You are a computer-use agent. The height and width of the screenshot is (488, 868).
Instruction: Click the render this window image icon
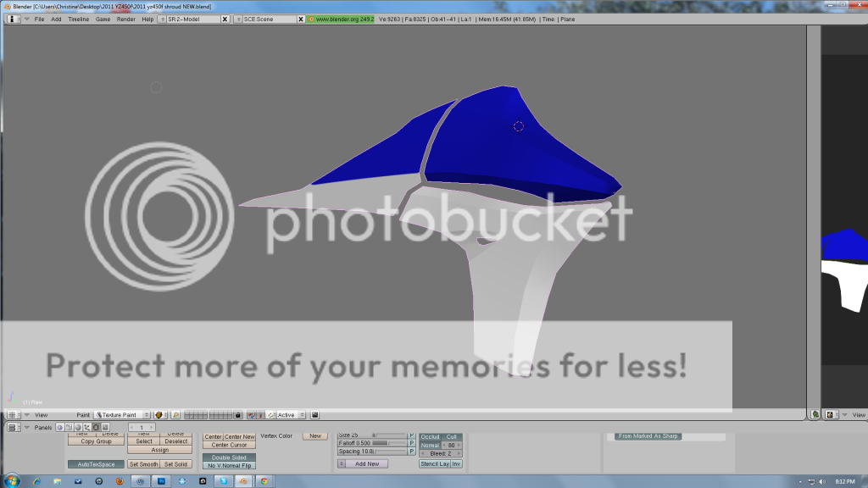pyautogui.click(x=315, y=415)
